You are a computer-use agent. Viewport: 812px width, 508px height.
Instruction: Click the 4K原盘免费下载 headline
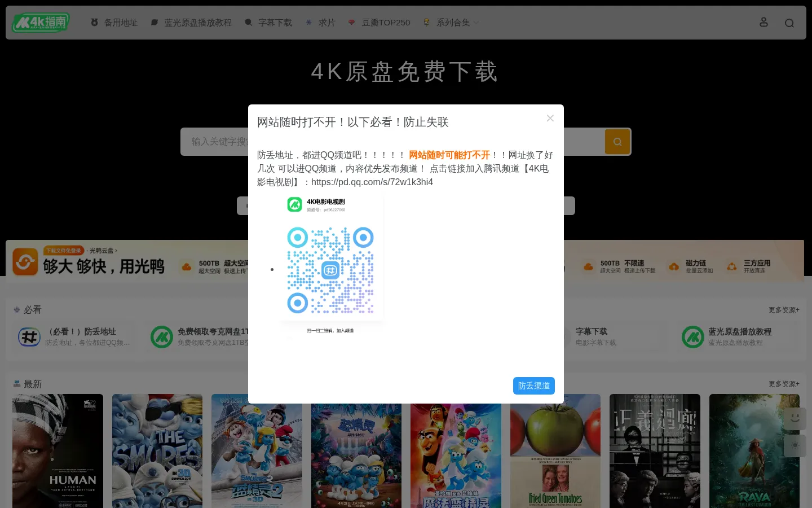405,72
